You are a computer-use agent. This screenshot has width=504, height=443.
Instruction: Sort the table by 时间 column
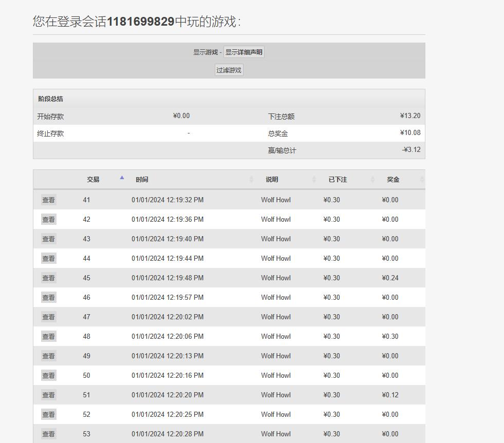tap(142, 180)
